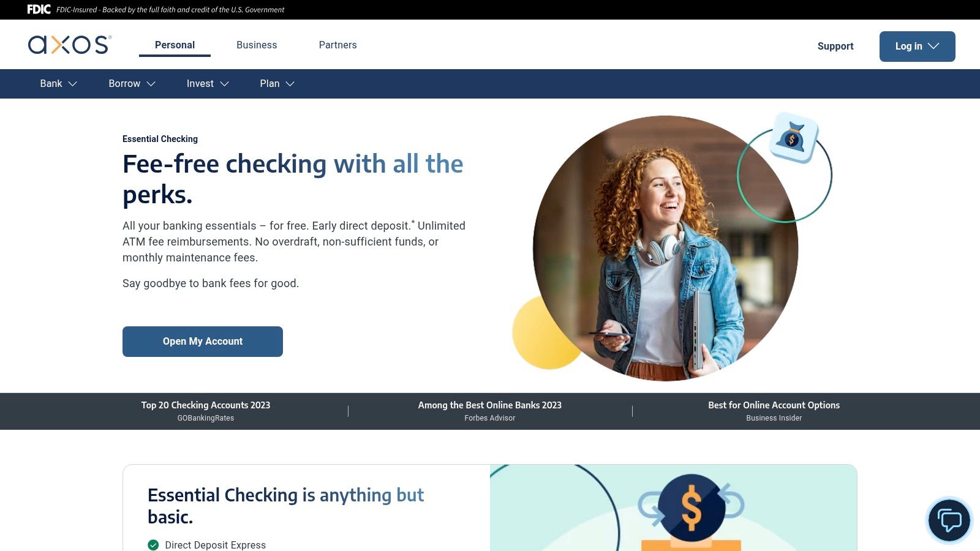Click the dollar sign coin illustration

tap(692, 508)
